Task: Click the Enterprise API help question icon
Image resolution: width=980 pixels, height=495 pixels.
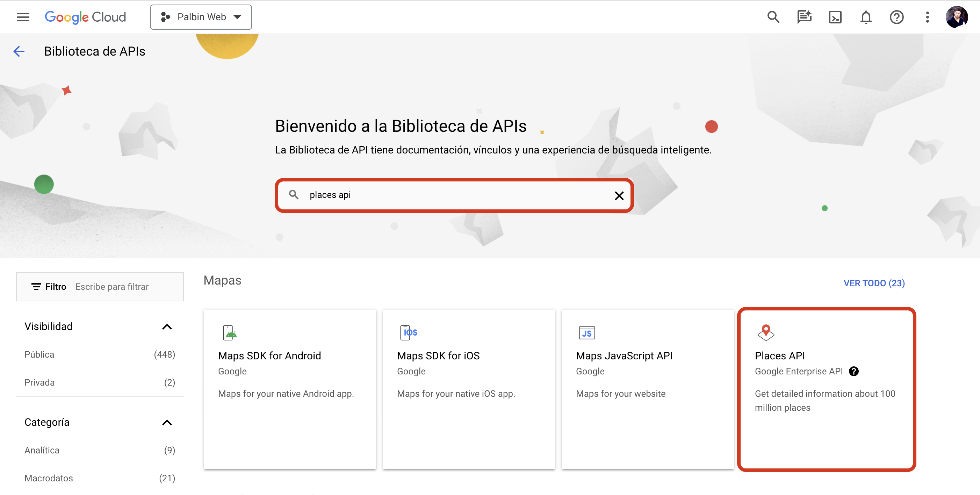Action: click(854, 371)
